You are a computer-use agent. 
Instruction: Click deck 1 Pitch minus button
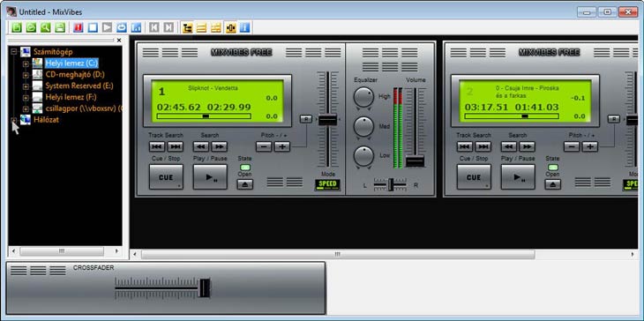(x=264, y=146)
